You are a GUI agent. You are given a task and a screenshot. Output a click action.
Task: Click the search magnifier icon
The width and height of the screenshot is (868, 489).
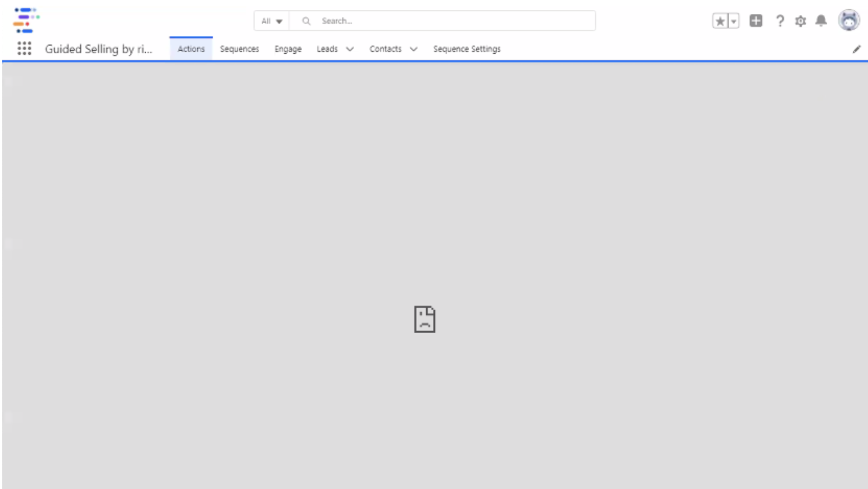click(306, 21)
